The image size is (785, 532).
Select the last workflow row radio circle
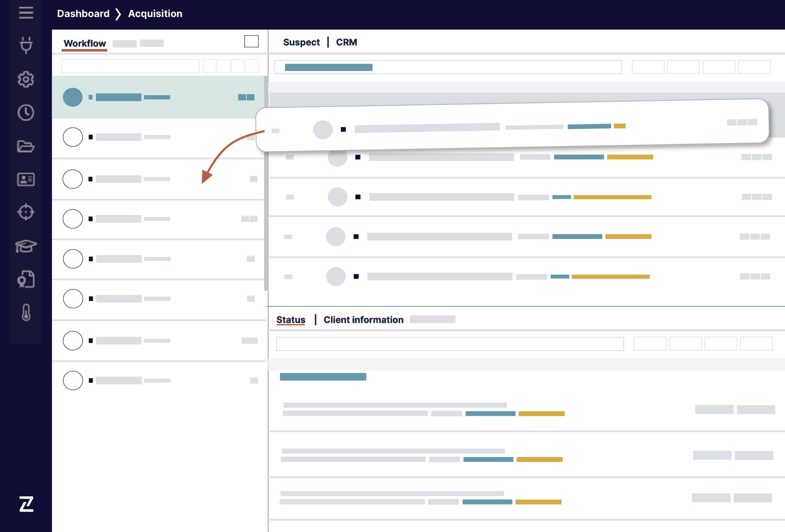click(73, 380)
